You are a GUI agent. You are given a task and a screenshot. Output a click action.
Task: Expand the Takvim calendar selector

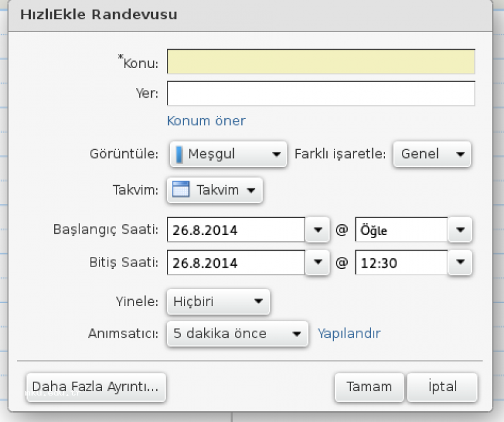point(215,190)
